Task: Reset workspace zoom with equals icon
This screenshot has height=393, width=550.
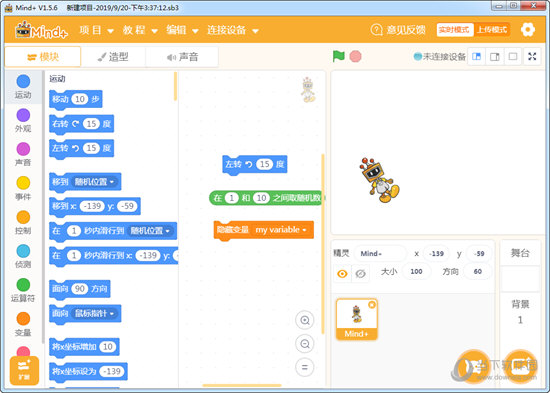Action: [x=304, y=367]
